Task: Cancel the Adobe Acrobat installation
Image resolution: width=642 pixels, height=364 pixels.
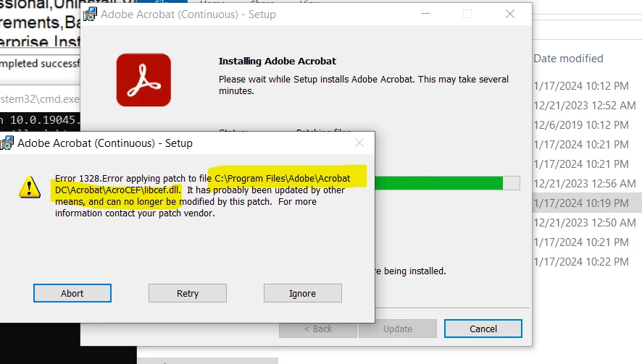Action: [483, 329]
